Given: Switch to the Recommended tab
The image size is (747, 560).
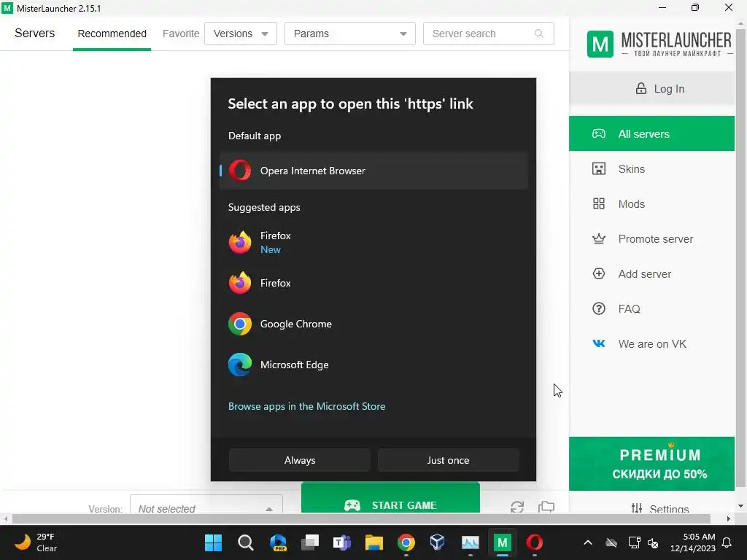Looking at the screenshot, I should [x=112, y=34].
